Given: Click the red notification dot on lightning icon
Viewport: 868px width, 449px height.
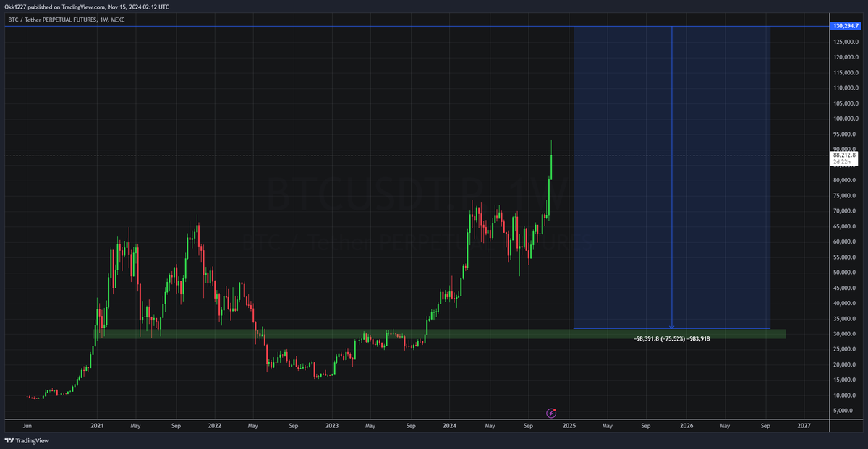Looking at the screenshot, I should click(x=555, y=410).
